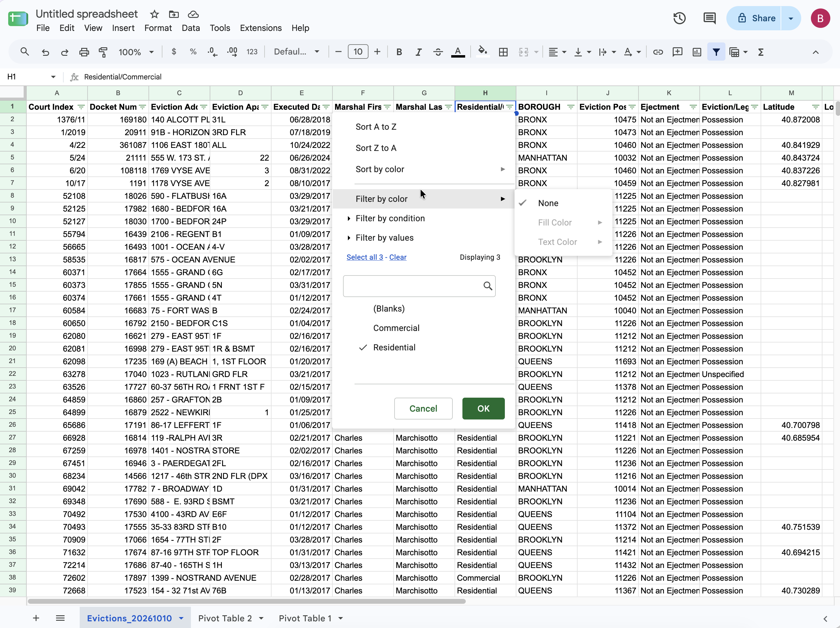840x628 pixels.
Task: Open the Data menu
Action: (191, 28)
